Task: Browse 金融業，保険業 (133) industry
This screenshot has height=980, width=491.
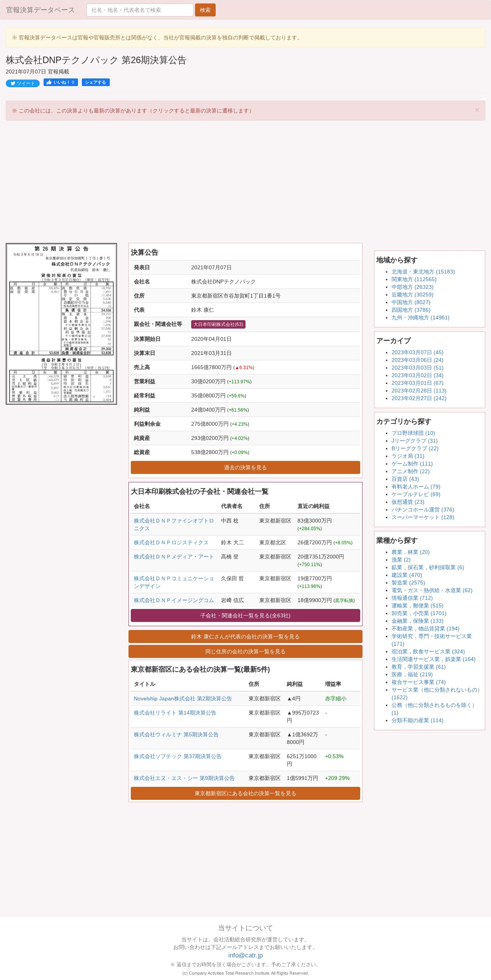Action: (417, 621)
